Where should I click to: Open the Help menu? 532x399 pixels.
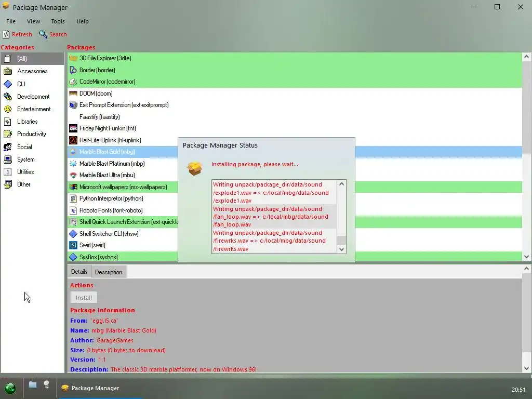pos(83,21)
